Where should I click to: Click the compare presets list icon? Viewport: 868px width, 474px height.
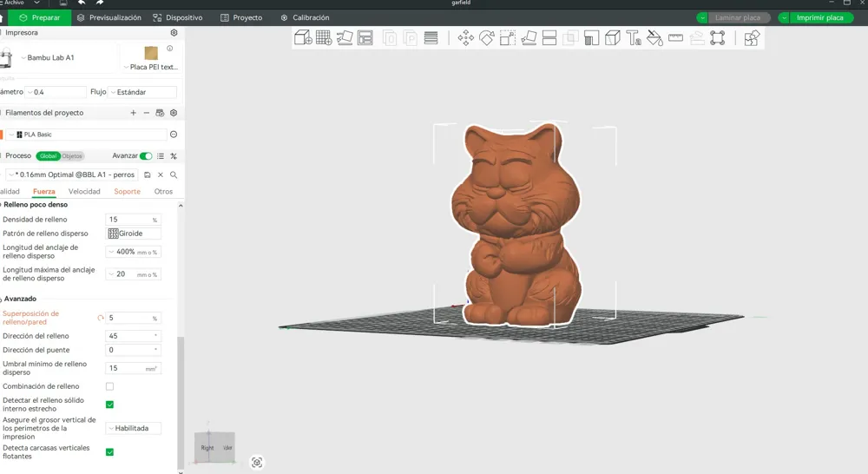tap(161, 156)
